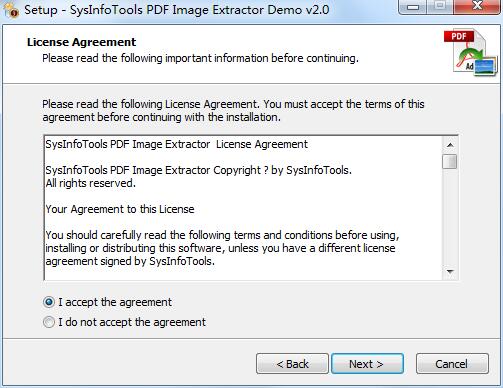Image resolution: width=503 pixels, height=388 pixels.
Task: Close the setup window with X
Action: pos(477,7)
